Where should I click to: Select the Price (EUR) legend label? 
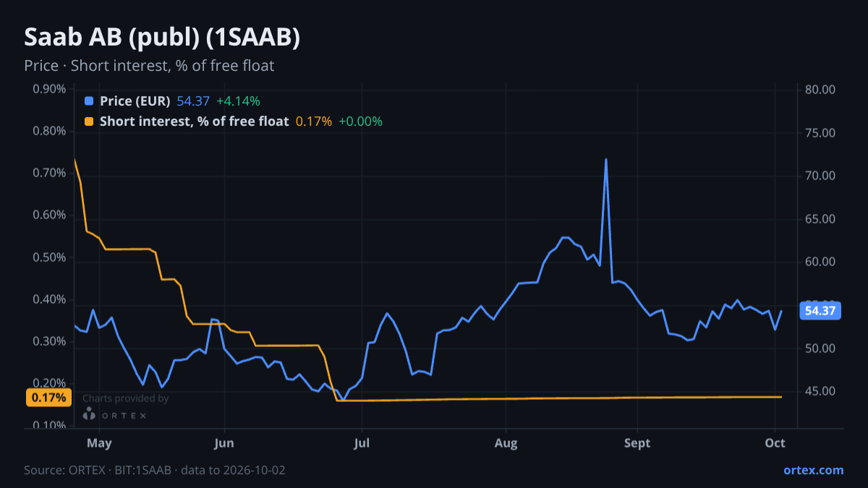[x=135, y=101]
